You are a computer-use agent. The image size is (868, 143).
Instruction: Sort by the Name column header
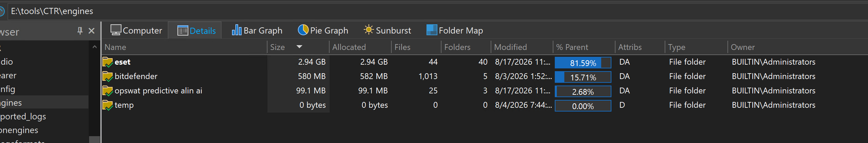tap(184, 47)
